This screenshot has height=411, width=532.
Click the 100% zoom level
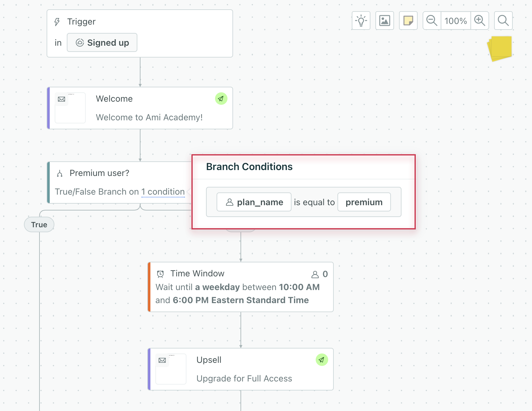pos(456,21)
